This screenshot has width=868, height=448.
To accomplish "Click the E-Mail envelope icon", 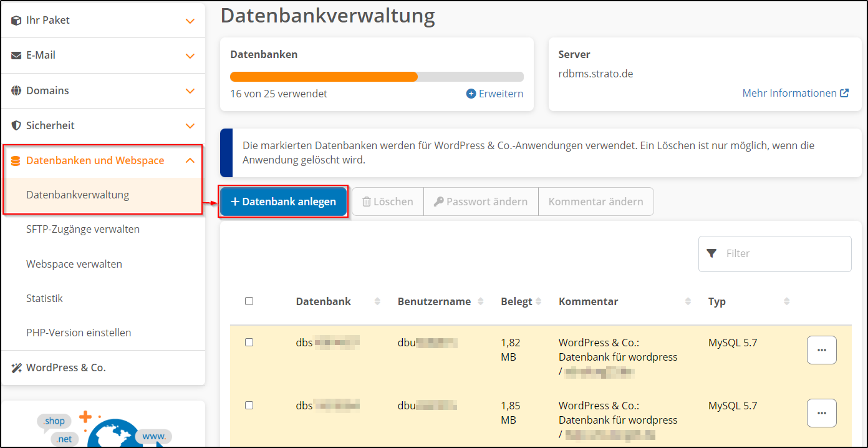I will 16,56.
